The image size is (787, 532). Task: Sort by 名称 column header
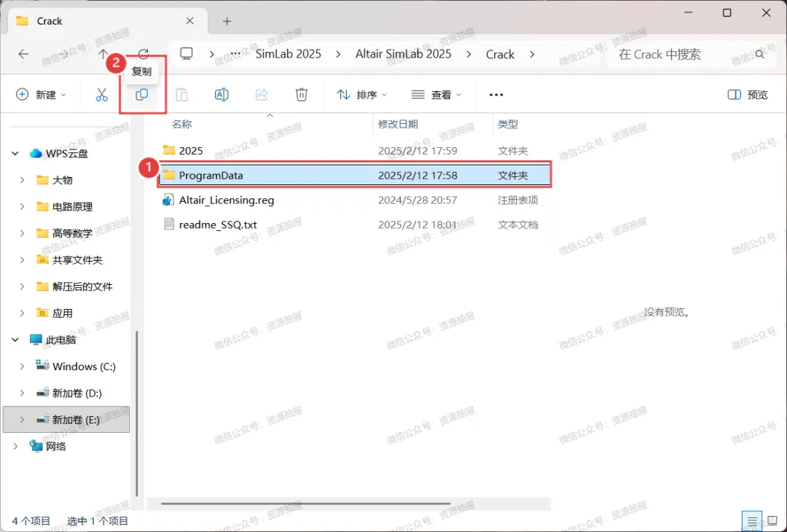(181, 124)
